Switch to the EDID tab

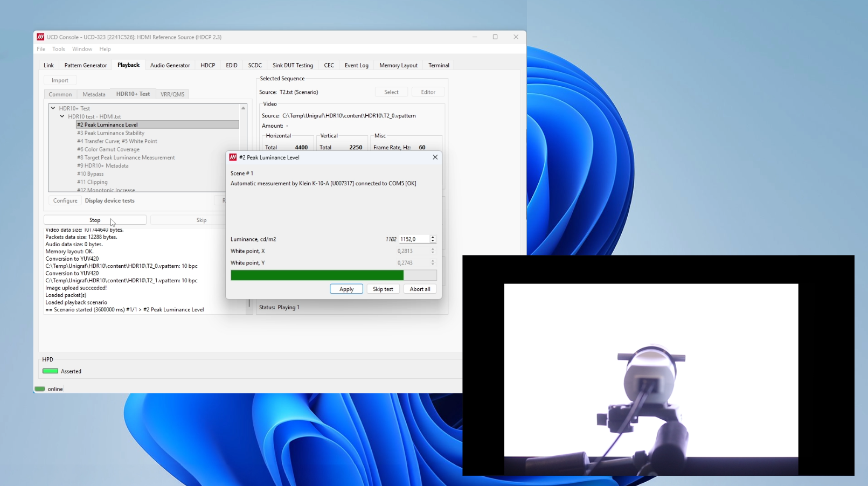click(x=231, y=65)
